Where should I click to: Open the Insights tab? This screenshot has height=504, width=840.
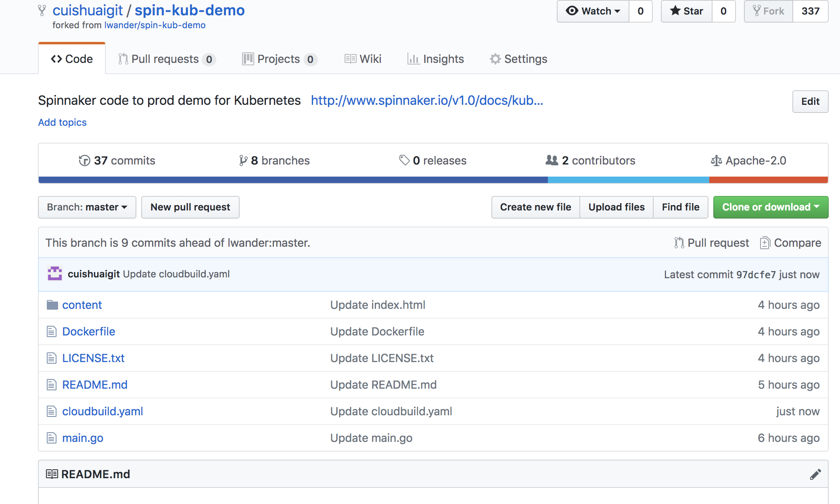click(436, 59)
